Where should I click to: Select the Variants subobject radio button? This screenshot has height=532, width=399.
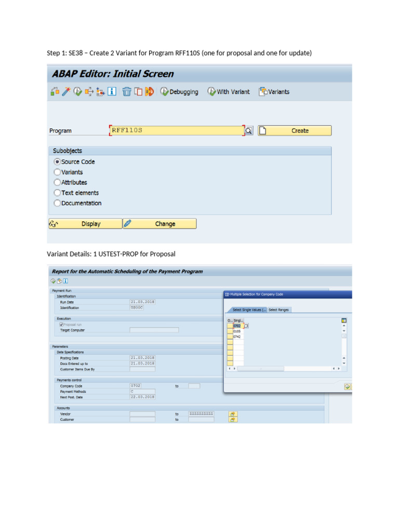[x=57, y=172]
